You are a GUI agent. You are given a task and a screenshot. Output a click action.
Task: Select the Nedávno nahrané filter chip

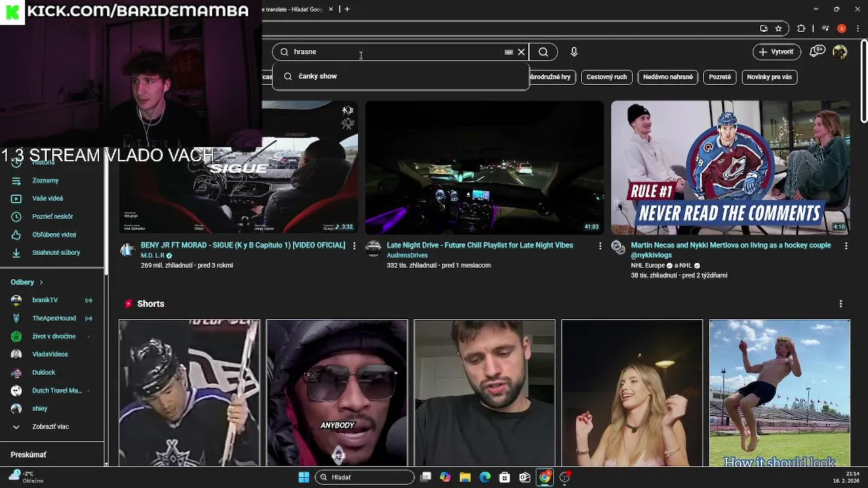pyautogui.click(x=668, y=77)
